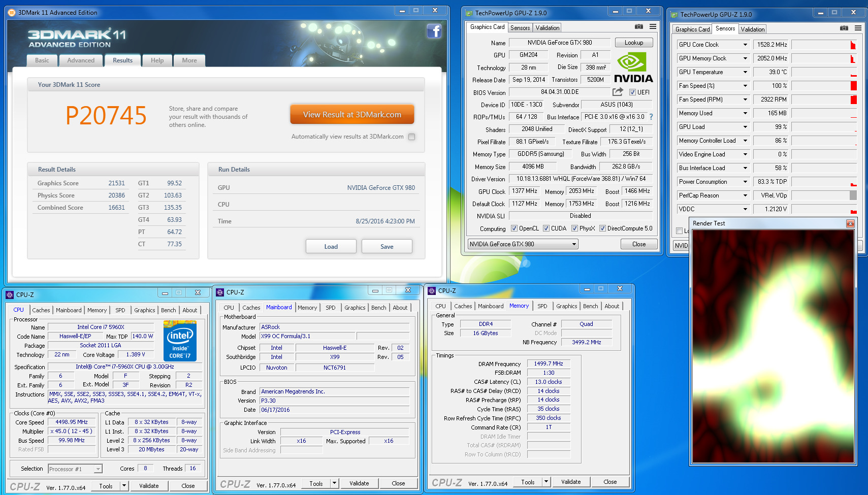Click the GPU-Z Graphics Card window title icon

(469, 13)
